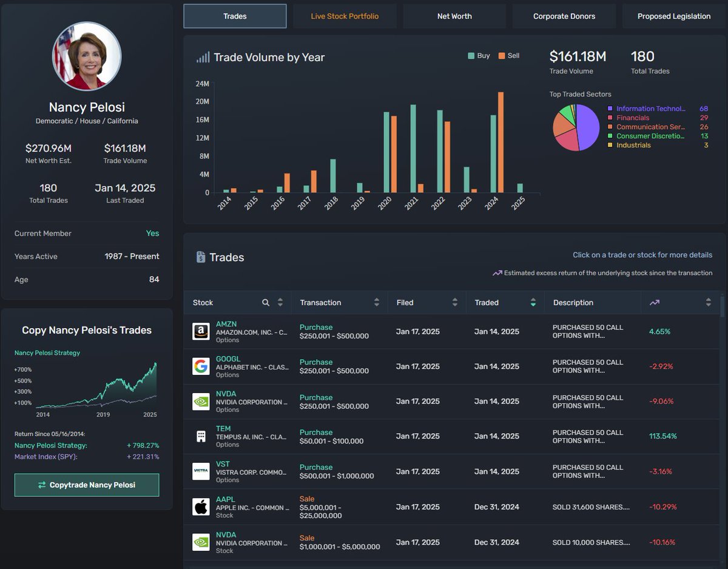Click the $50,001 - $100,000 TEM amount
728x569 pixels.
coord(332,441)
